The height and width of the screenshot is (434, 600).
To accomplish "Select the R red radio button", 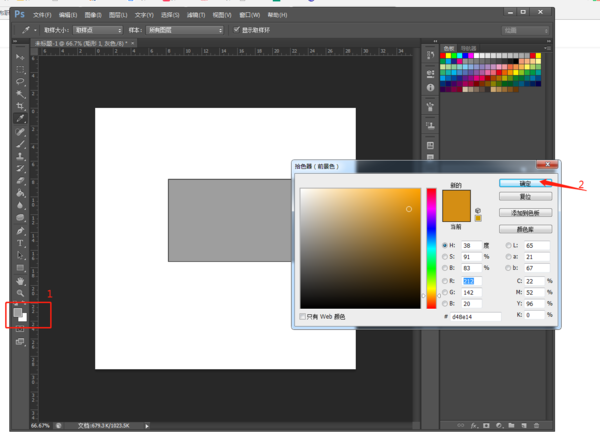I will (445, 281).
